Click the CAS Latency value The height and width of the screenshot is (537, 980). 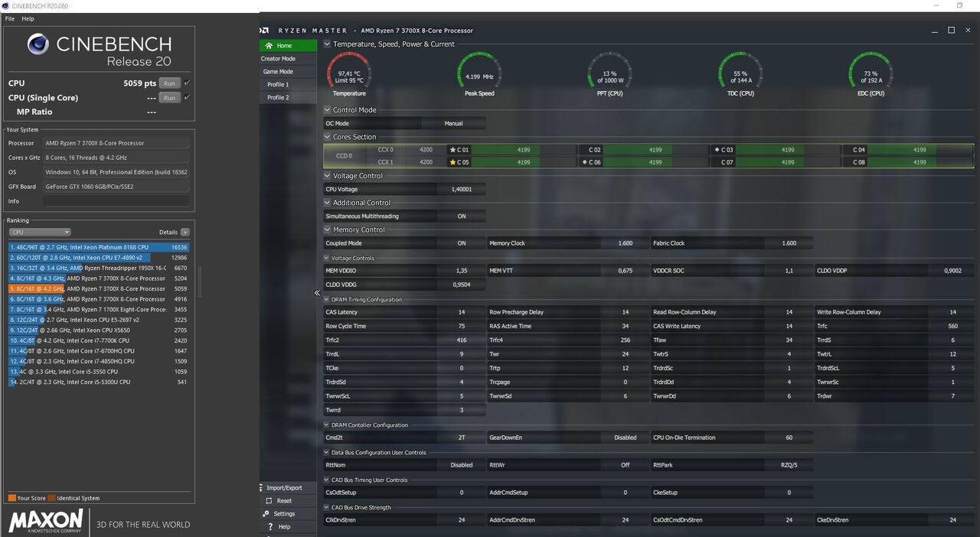tap(462, 312)
